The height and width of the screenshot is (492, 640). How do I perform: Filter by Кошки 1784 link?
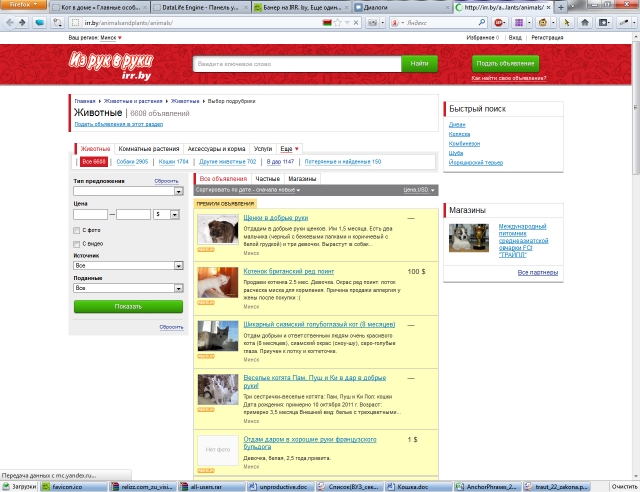(x=173, y=162)
